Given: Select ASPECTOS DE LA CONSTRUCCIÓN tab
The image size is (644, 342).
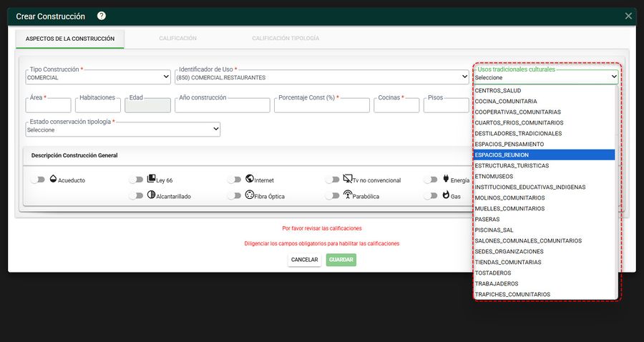Looking at the screenshot, I should pyautogui.click(x=70, y=39).
